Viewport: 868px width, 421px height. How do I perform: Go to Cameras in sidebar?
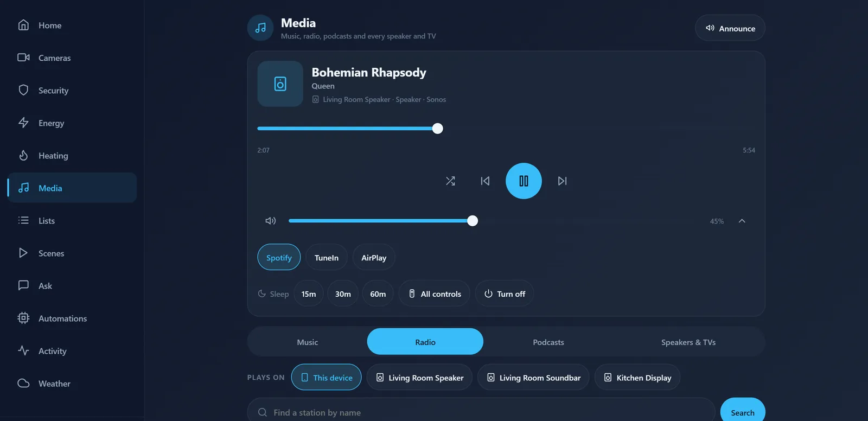click(72, 58)
